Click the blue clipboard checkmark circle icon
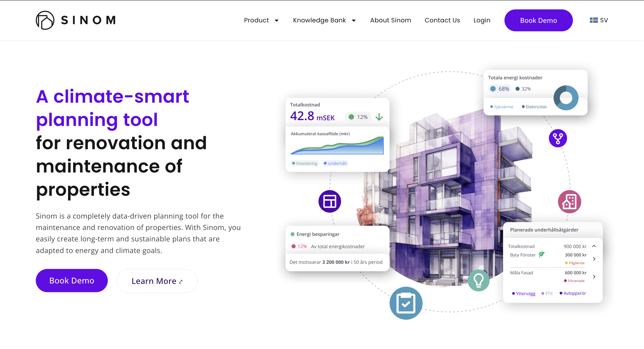Viewport: 644px width, 349px height. click(406, 303)
